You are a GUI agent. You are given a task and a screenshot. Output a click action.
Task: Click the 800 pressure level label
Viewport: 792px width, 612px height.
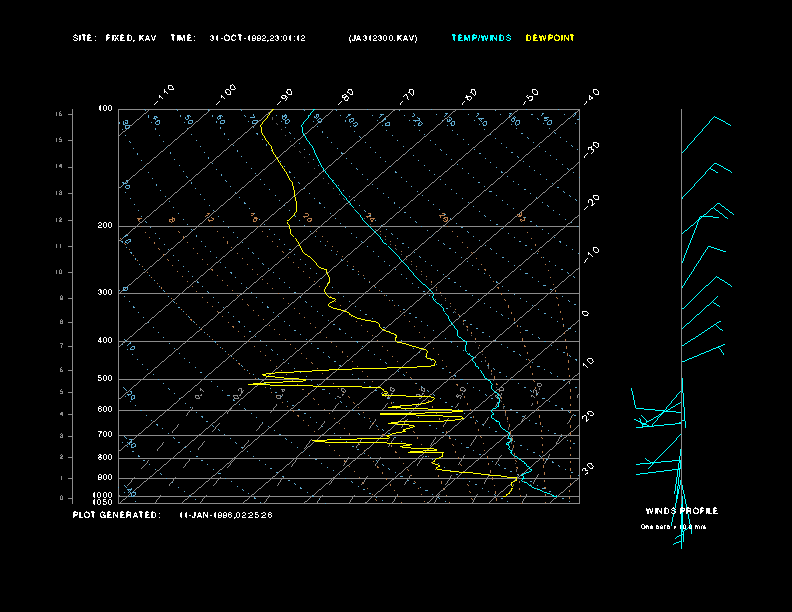coord(105,457)
